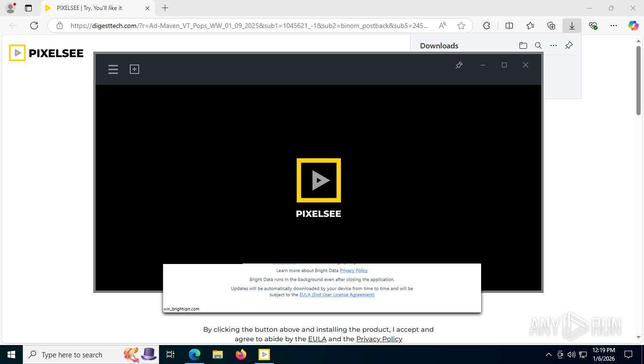The image size is (644, 364).
Task: Click the PIXELSEE play logo in the player
Action: pyautogui.click(x=319, y=180)
